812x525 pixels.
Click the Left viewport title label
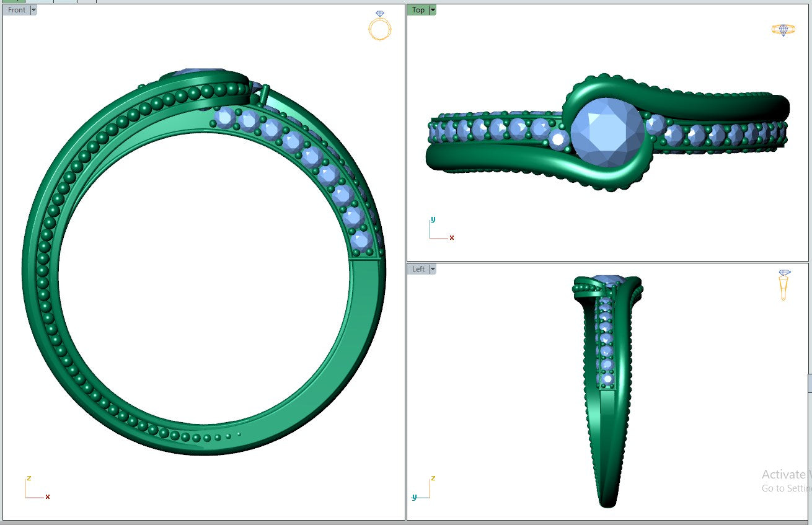(418, 269)
